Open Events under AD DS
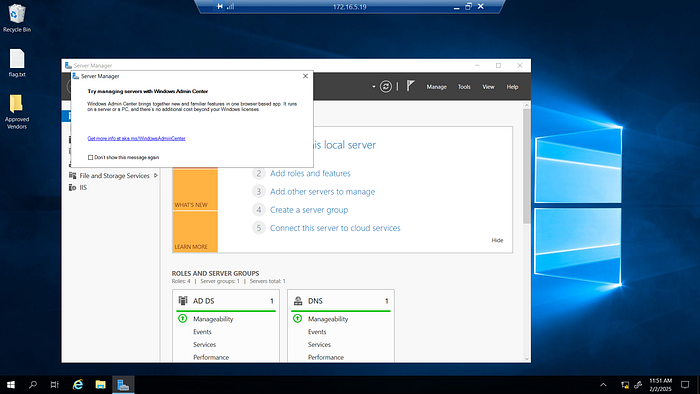The width and height of the screenshot is (700, 394). click(x=202, y=332)
